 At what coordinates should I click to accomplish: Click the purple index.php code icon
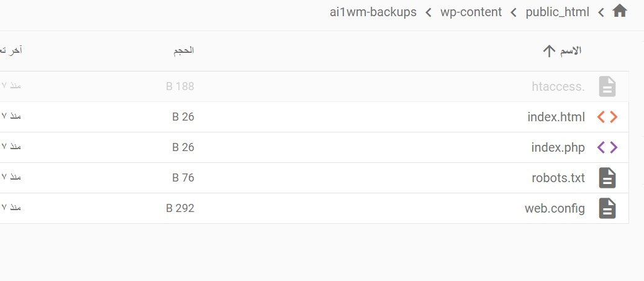607,147
